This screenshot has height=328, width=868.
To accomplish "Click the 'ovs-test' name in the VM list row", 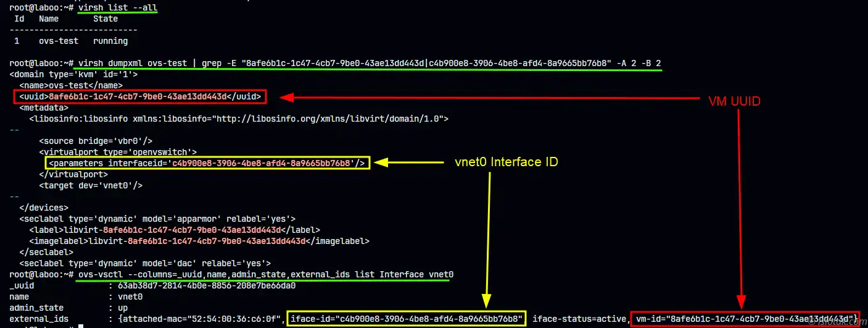I will point(59,41).
